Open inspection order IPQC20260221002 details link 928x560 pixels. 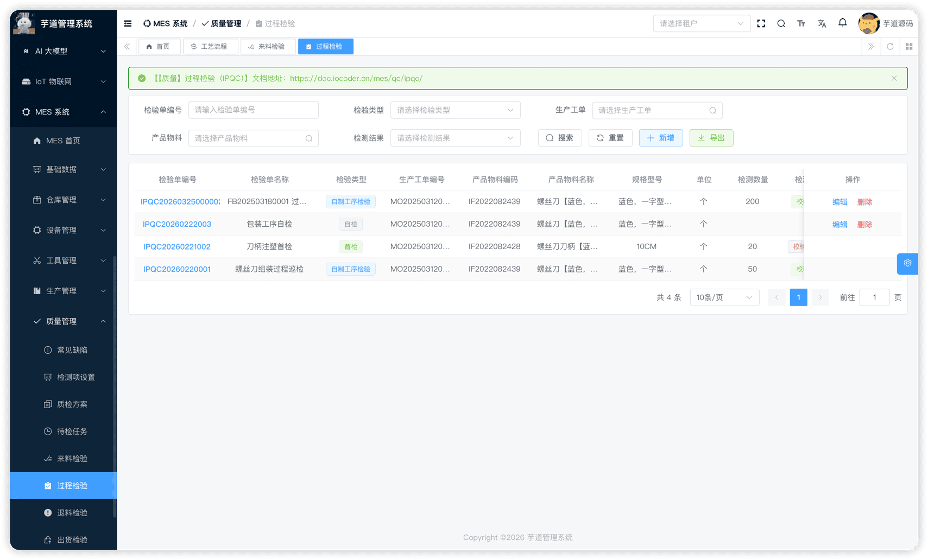point(176,246)
